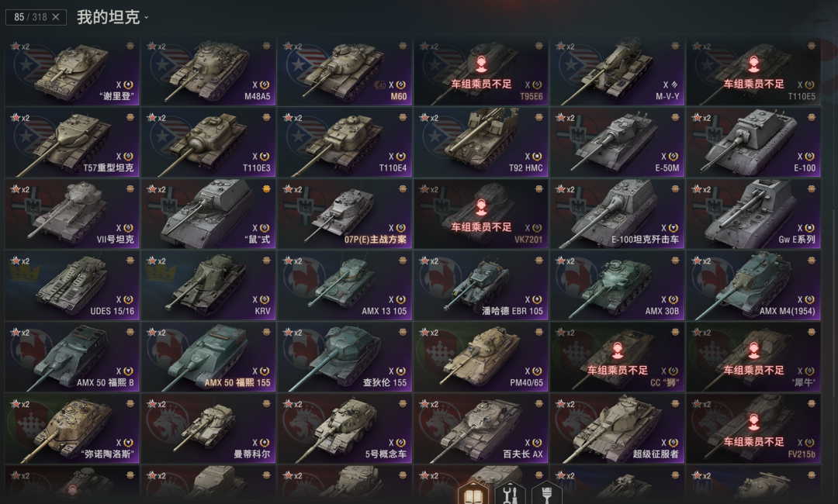The width and height of the screenshot is (838, 504).
Task: Open the book icon at bottom toolbar
Action: point(473,495)
